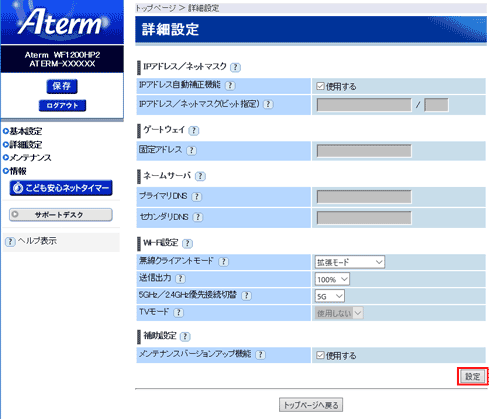500x419 pixels.
Task: Click the プライマリDNS input field
Action: (x=364, y=197)
